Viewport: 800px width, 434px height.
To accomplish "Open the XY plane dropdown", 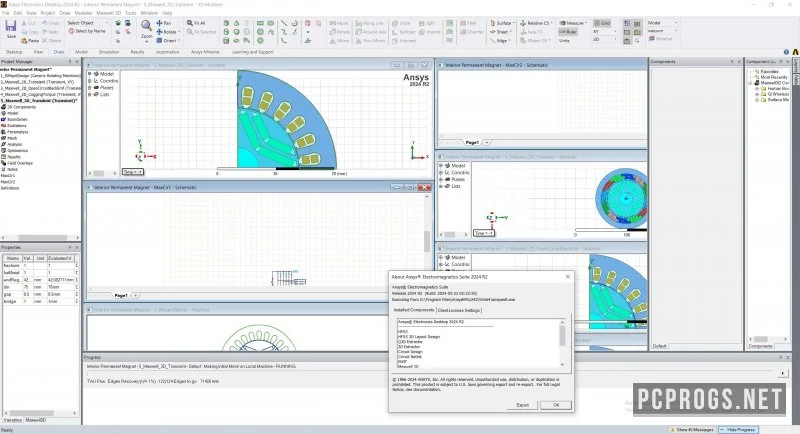I will (x=605, y=32).
